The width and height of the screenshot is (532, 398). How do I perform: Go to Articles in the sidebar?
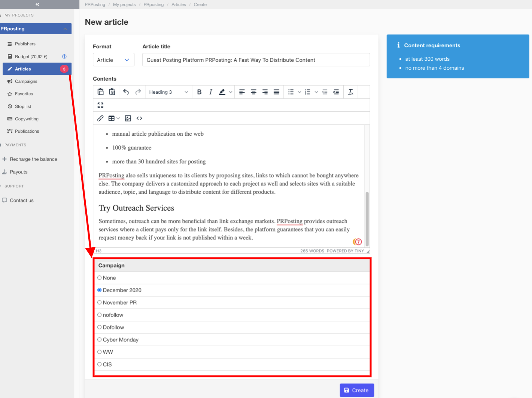pyautogui.click(x=37, y=69)
